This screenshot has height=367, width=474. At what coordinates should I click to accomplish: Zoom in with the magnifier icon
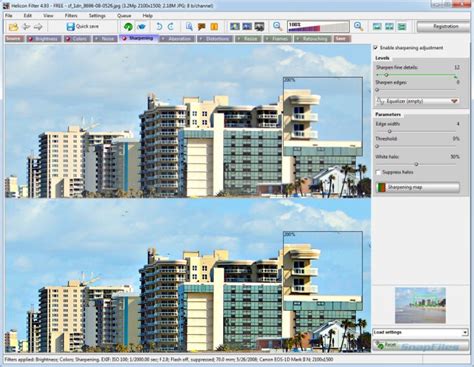[x=358, y=27]
